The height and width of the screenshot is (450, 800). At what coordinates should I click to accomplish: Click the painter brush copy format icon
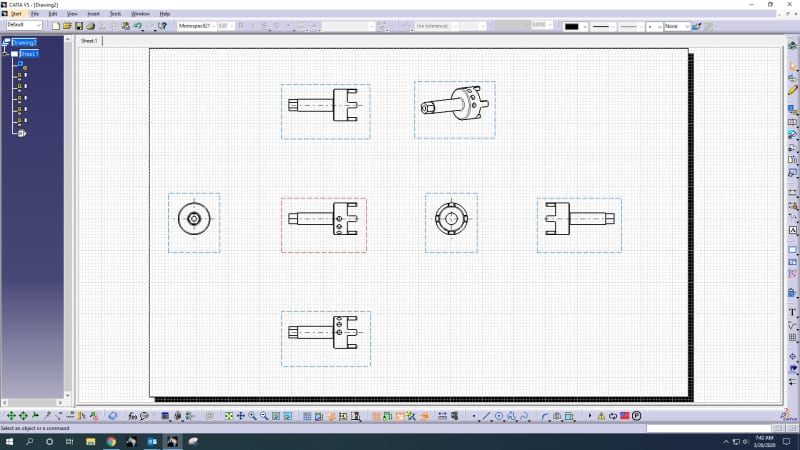click(697, 26)
